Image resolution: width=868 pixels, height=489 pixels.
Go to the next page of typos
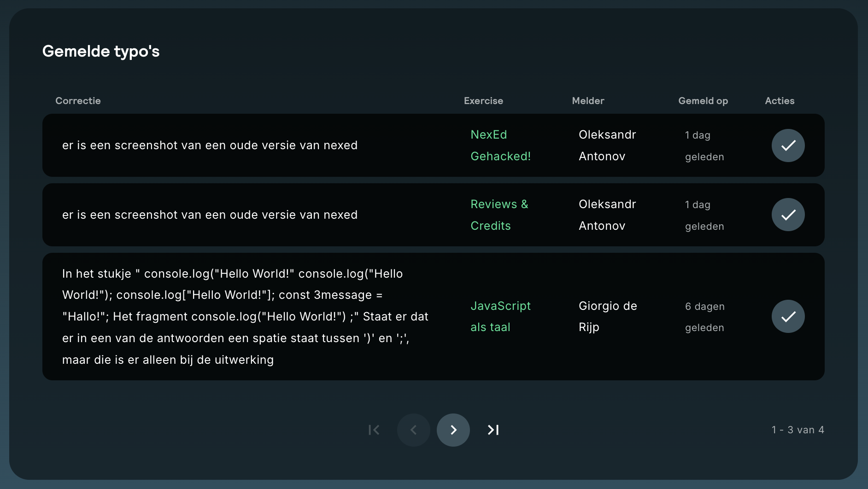[x=453, y=430]
